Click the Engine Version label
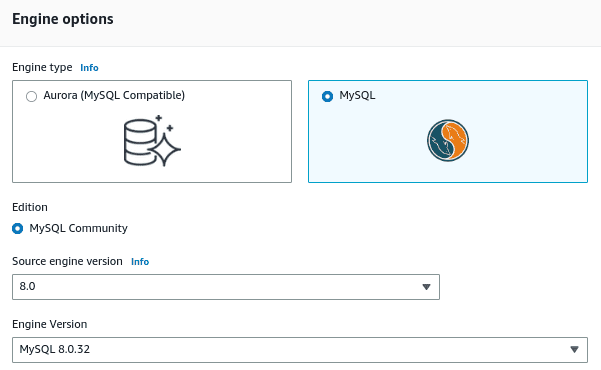This screenshot has width=601, height=370. (50, 324)
